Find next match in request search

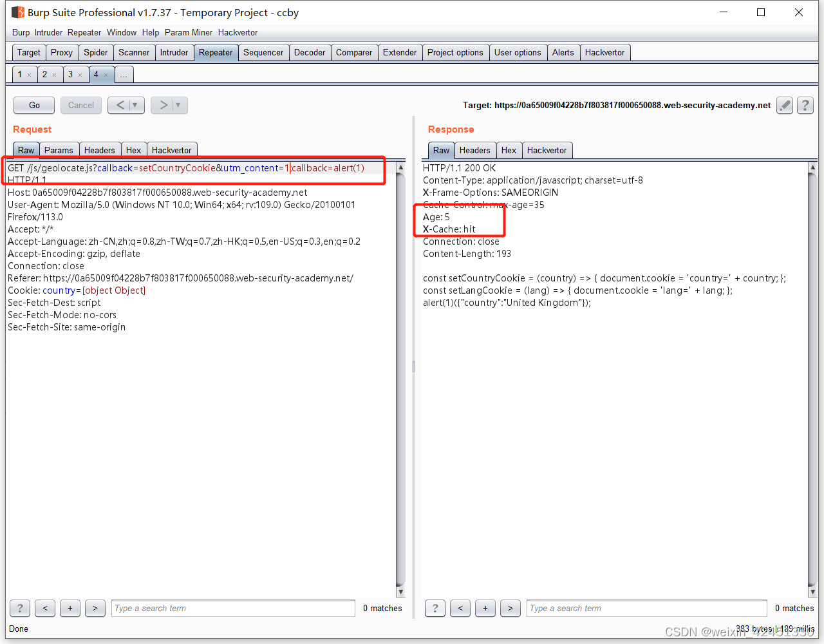95,608
